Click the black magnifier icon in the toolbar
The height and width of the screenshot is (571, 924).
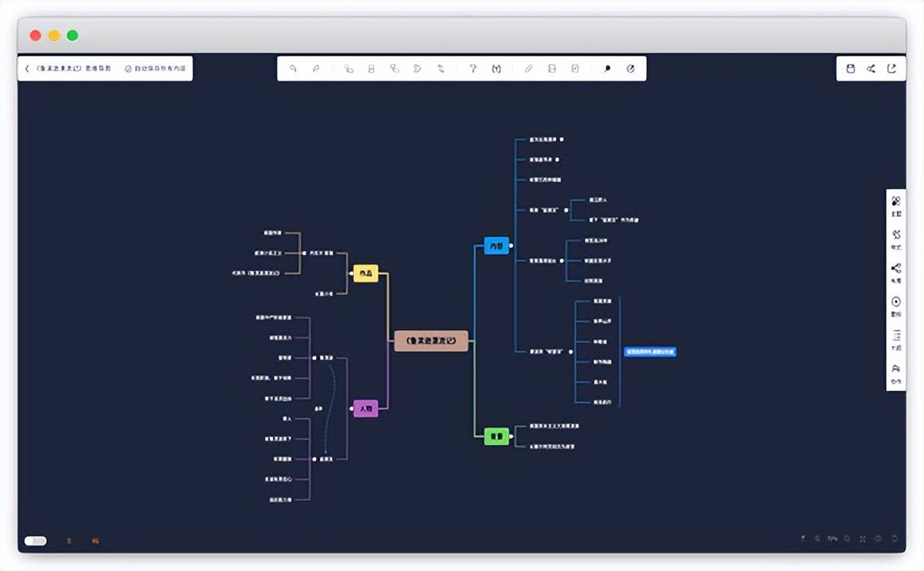pyautogui.click(x=607, y=69)
